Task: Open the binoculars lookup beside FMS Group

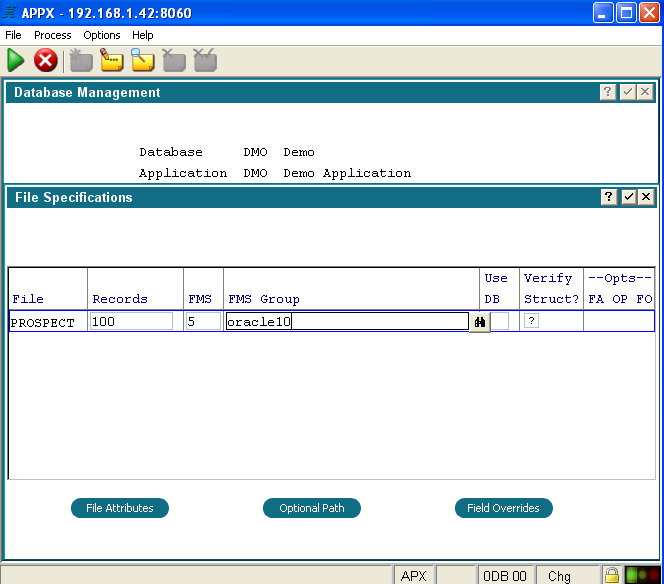Action: point(480,322)
